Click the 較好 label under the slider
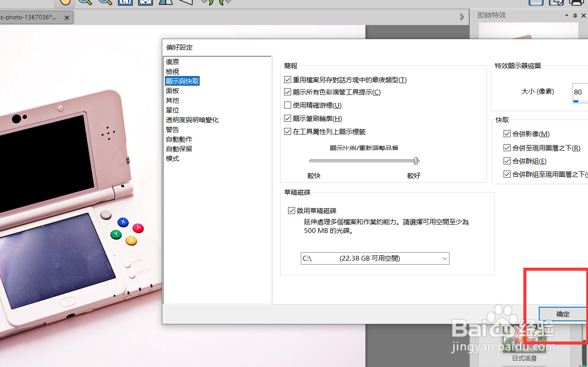This screenshot has height=367, width=588. coord(414,176)
